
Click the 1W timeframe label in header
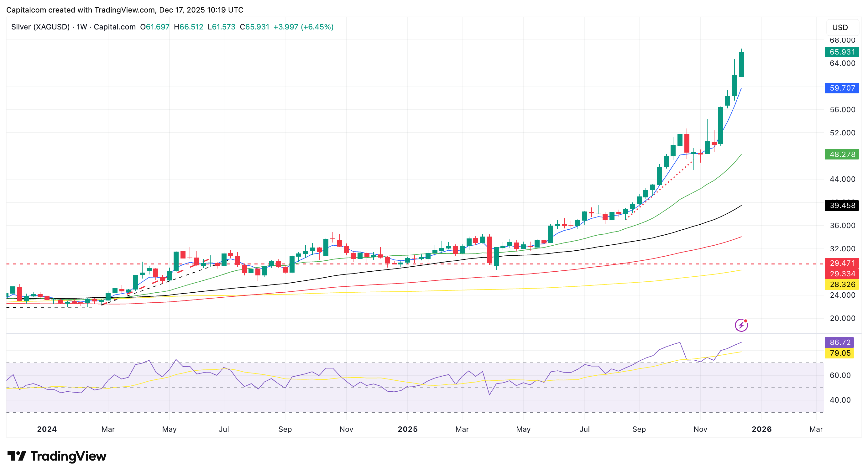coord(81,27)
